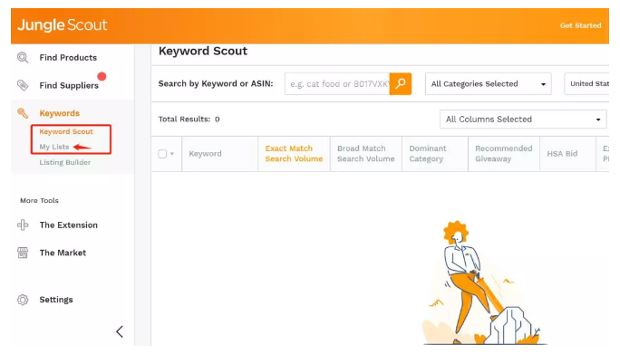Screen dimensions: 620x364
Task: Click the Settings gear icon
Action: (23, 300)
